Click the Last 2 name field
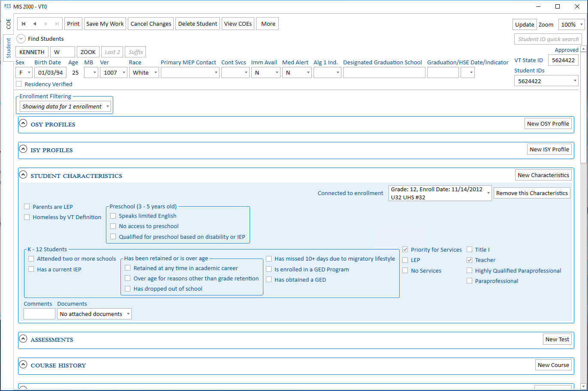Image resolution: width=588 pixels, height=391 pixels. (112, 52)
